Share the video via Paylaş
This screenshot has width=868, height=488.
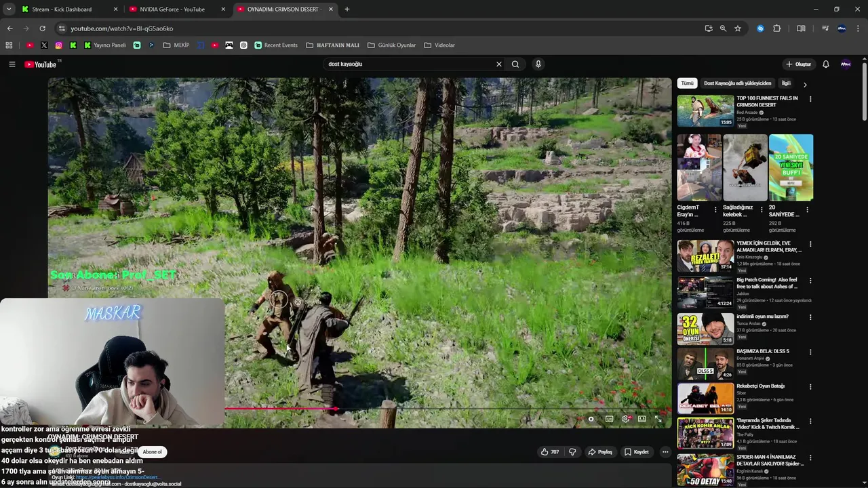coord(600,452)
